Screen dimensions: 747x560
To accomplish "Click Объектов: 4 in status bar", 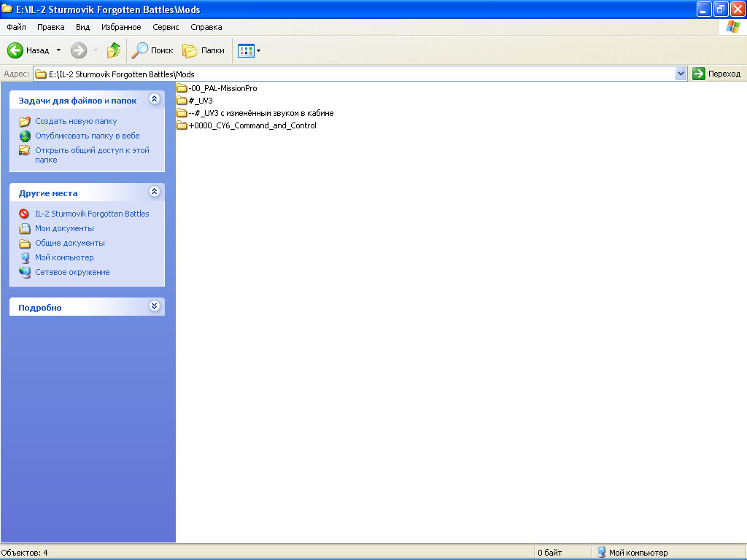I will [24, 553].
